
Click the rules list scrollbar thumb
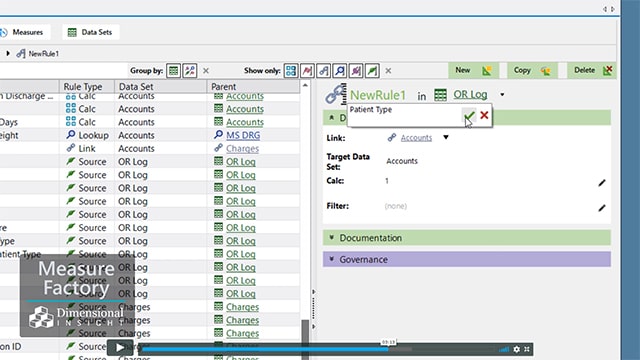(305, 339)
